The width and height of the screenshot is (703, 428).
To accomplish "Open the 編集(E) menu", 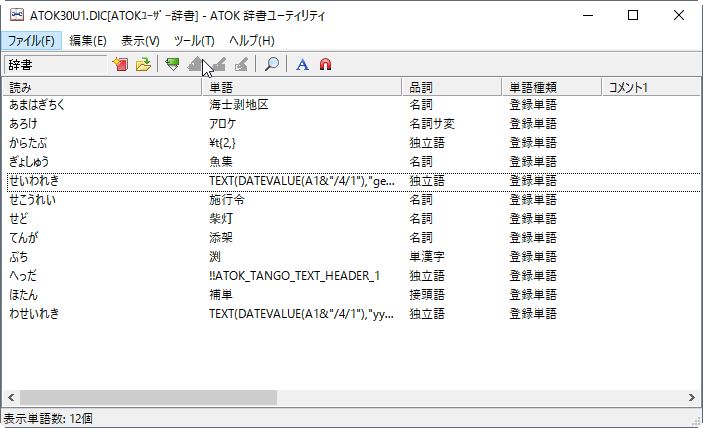I will [88, 41].
